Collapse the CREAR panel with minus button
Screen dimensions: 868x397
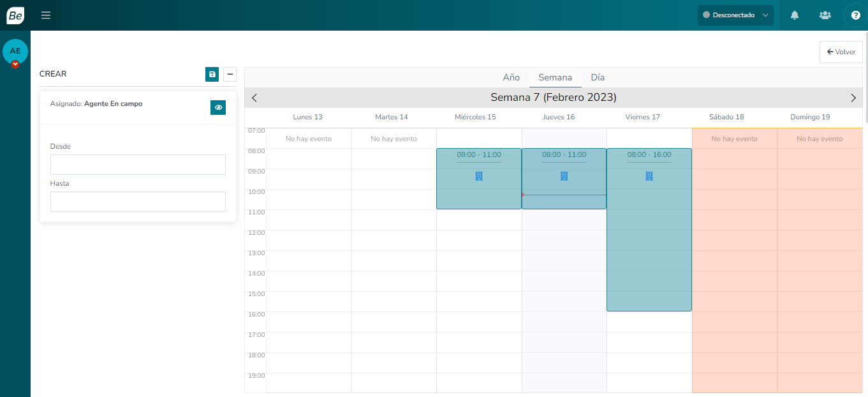[230, 74]
